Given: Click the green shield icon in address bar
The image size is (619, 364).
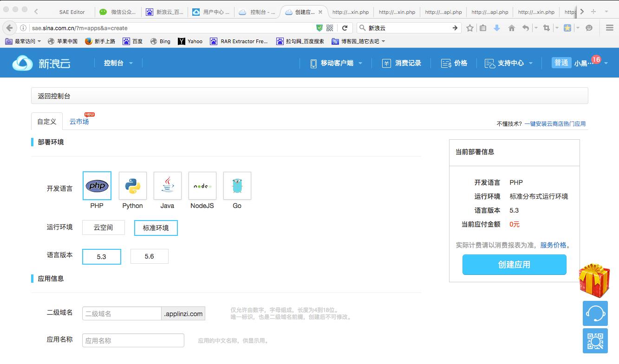Looking at the screenshot, I should pyautogui.click(x=319, y=28).
